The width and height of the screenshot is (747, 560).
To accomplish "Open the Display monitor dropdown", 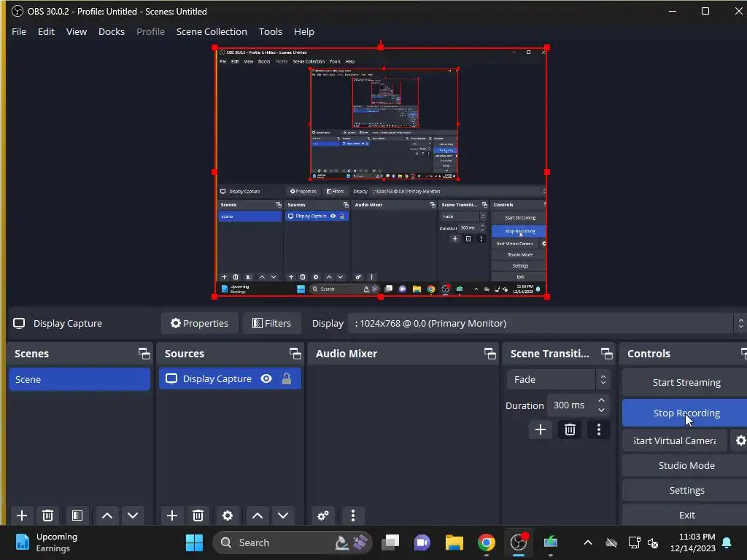I will click(547, 323).
